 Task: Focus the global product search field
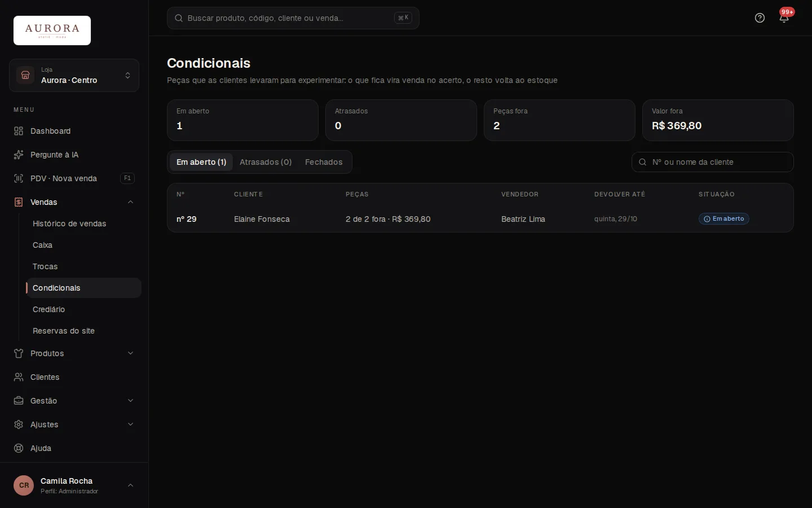(x=293, y=18)
